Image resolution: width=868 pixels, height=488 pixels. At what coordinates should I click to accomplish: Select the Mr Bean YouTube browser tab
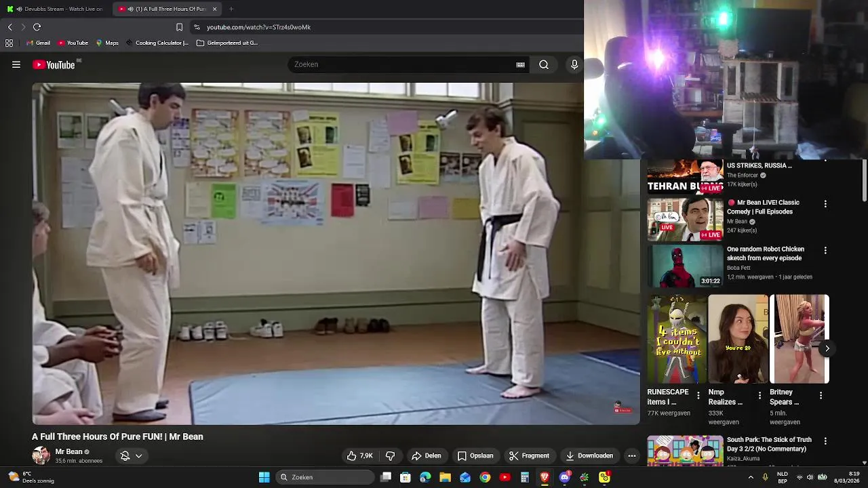tap(167, 9)
